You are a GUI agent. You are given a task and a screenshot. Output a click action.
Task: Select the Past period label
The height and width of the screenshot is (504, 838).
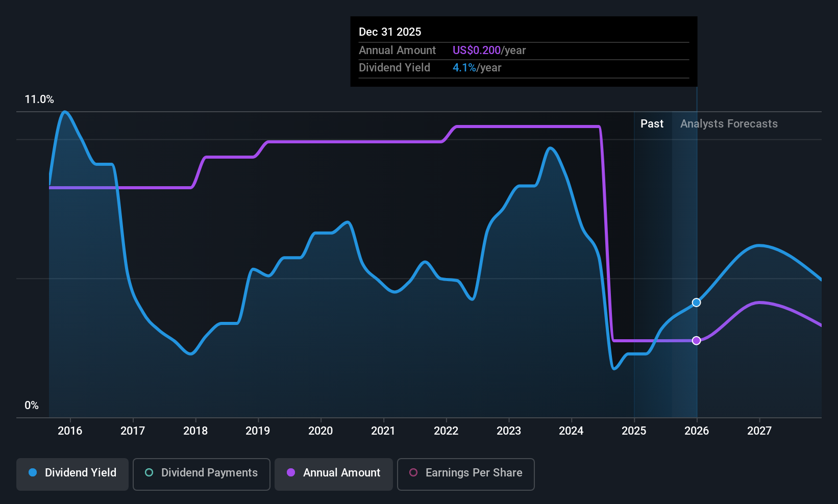pyautogui.click(x=652, y=124)
